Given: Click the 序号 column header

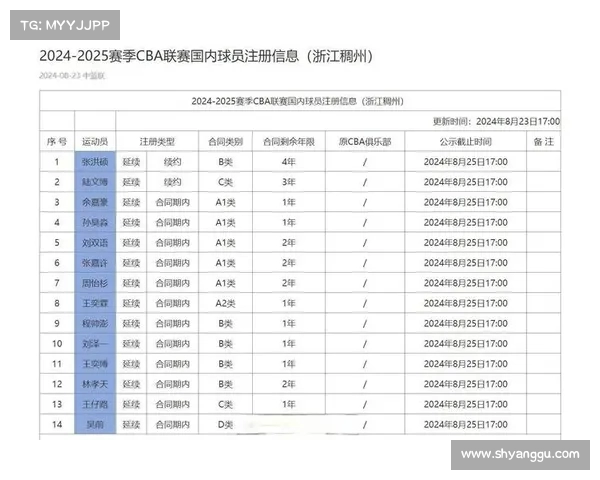Looking at the screenshot, I should point(57,142).
